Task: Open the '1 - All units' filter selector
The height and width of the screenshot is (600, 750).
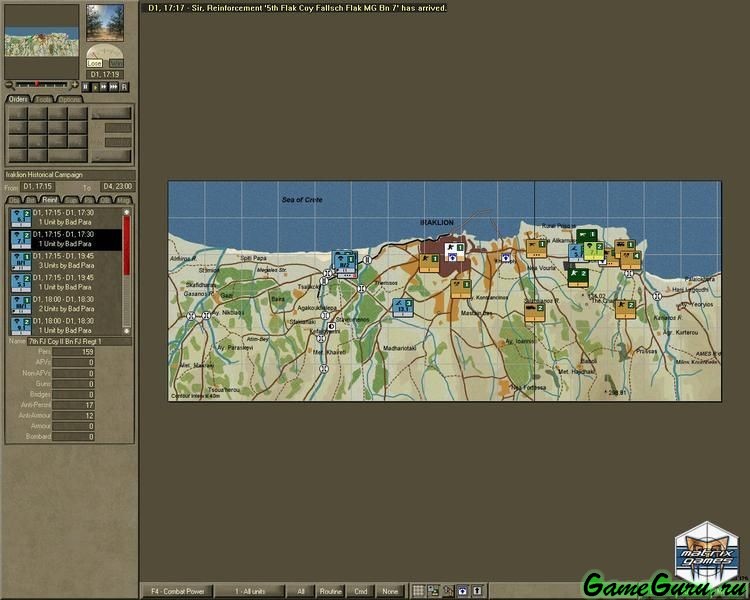Action: pos(250,591)
